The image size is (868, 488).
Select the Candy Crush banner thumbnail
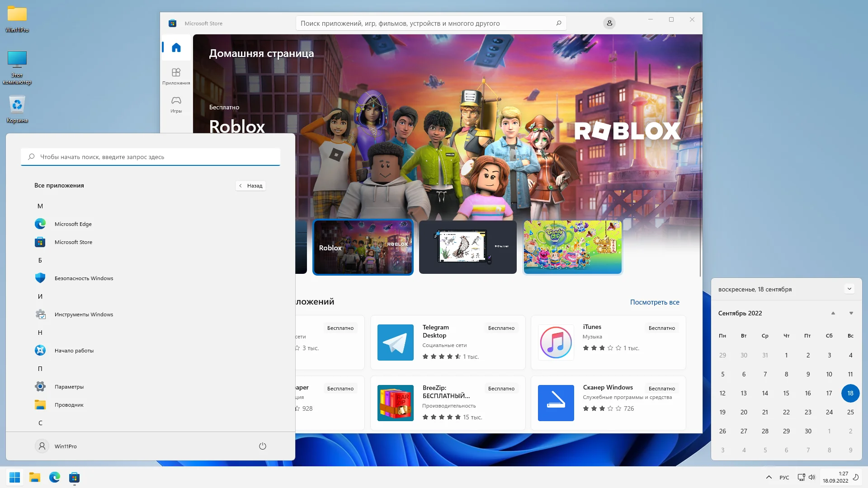[x=572, y=247]
